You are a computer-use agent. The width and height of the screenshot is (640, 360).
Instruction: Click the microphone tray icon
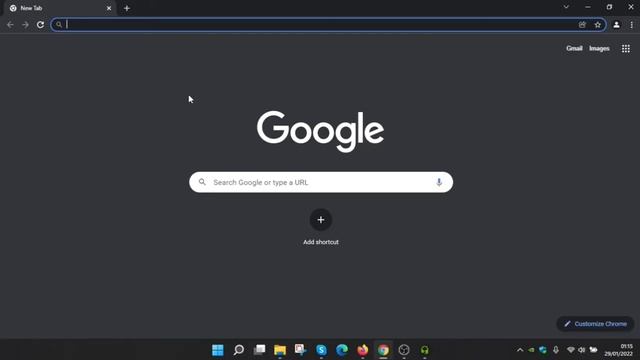pos(556,350)
